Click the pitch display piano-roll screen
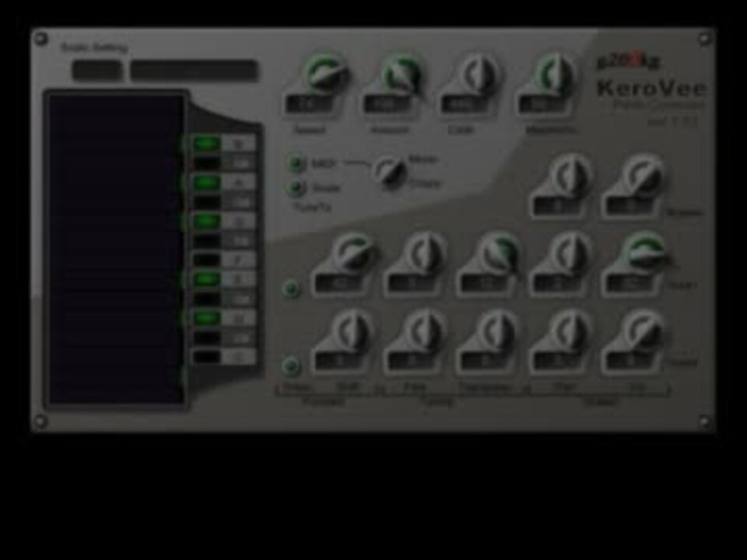 117,250
